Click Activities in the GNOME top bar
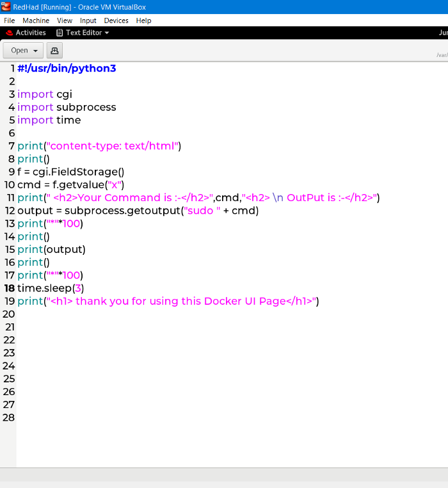 (31, 33)
